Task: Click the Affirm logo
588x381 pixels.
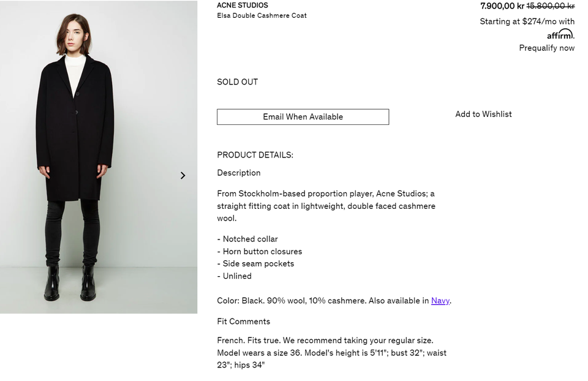Action: 560,34
